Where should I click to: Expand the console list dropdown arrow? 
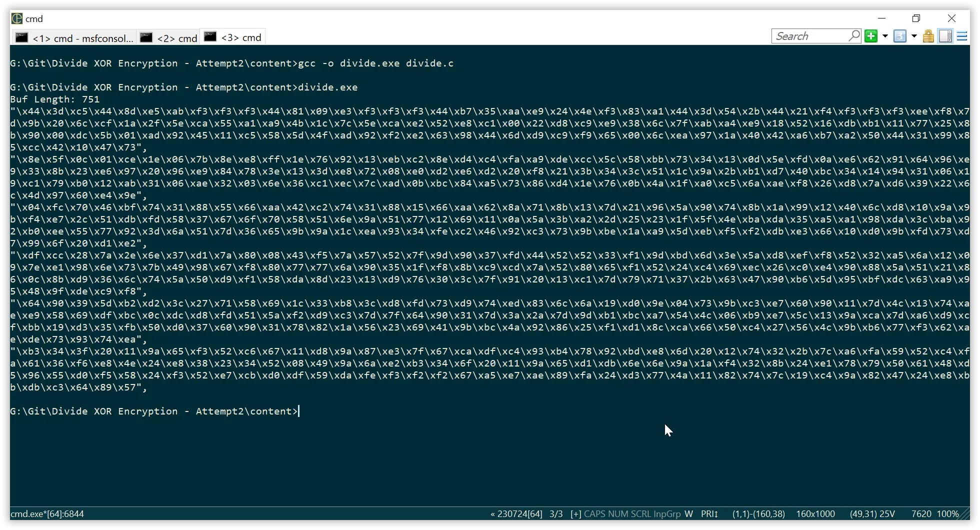click(x=914, y=36)
